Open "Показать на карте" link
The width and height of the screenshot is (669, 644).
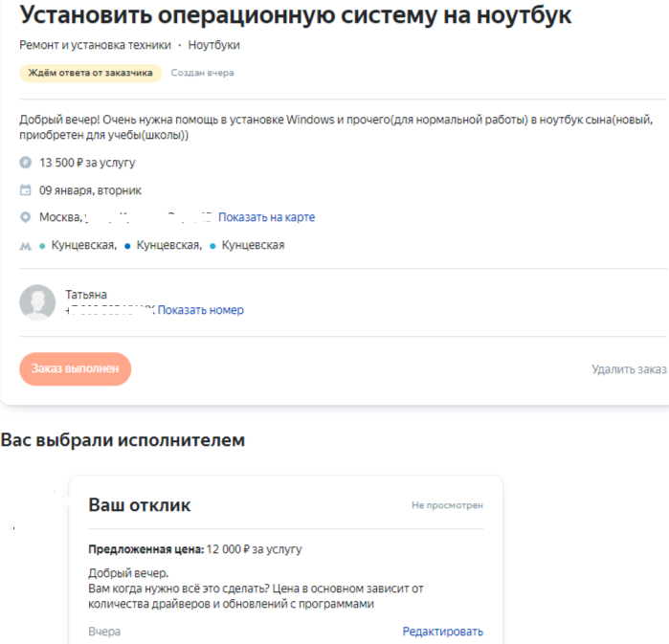(266, 217)
